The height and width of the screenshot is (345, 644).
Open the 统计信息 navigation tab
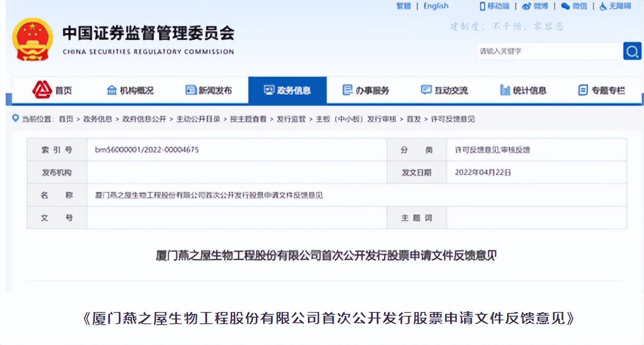pos(523,90)
